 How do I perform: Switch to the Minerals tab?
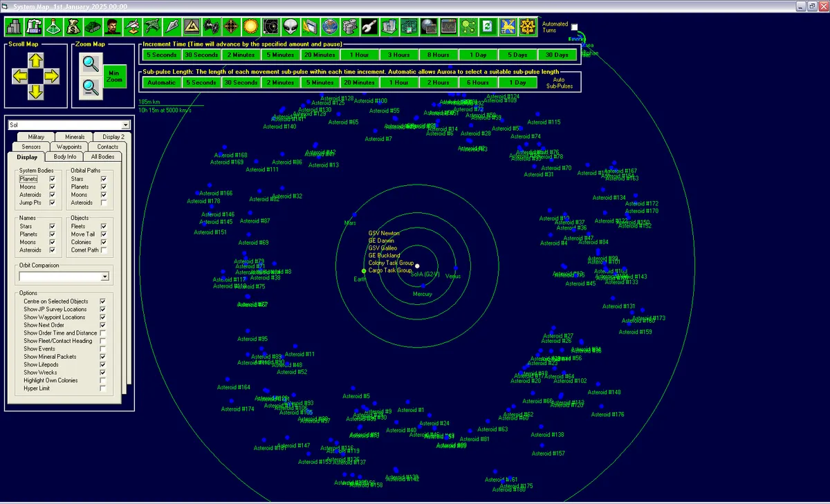coord(70,137)
